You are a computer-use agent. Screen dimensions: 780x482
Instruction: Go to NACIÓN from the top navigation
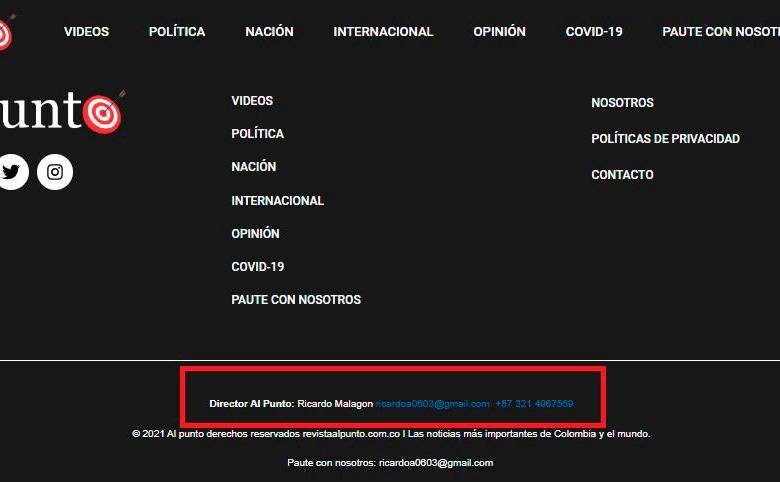(269, 32)
